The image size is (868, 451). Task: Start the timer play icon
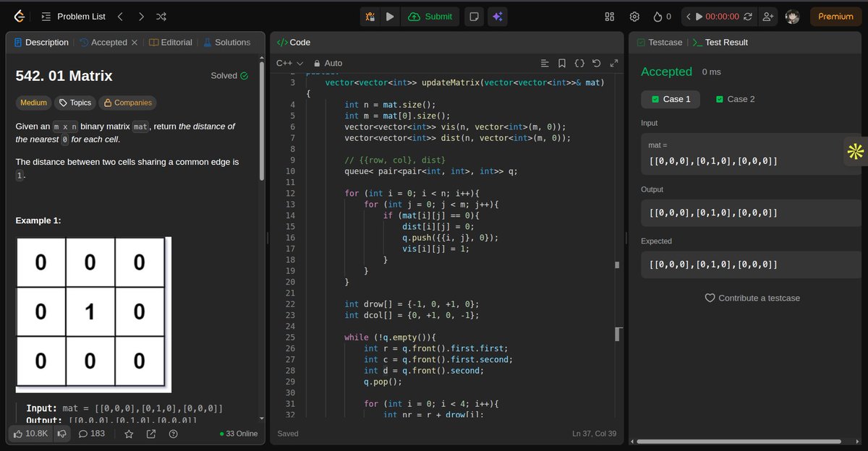pyautogui.click(x=699, y=16)
